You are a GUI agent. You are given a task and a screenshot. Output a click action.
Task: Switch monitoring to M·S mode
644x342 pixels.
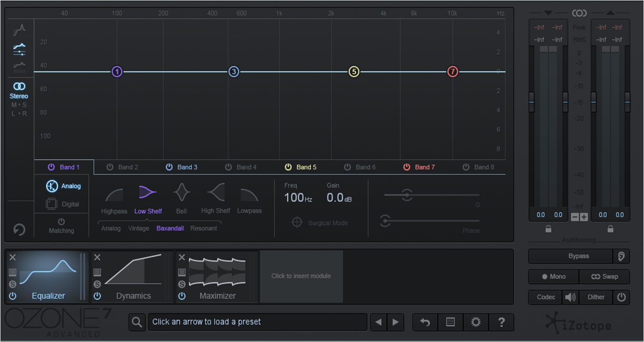tap(19, 104)
